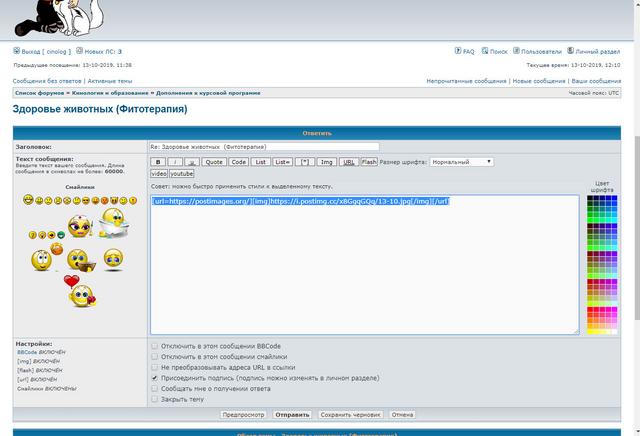The image size is (640, 436).
Task: Pick the blue swatch in font color palette
Action: (614, 198)
